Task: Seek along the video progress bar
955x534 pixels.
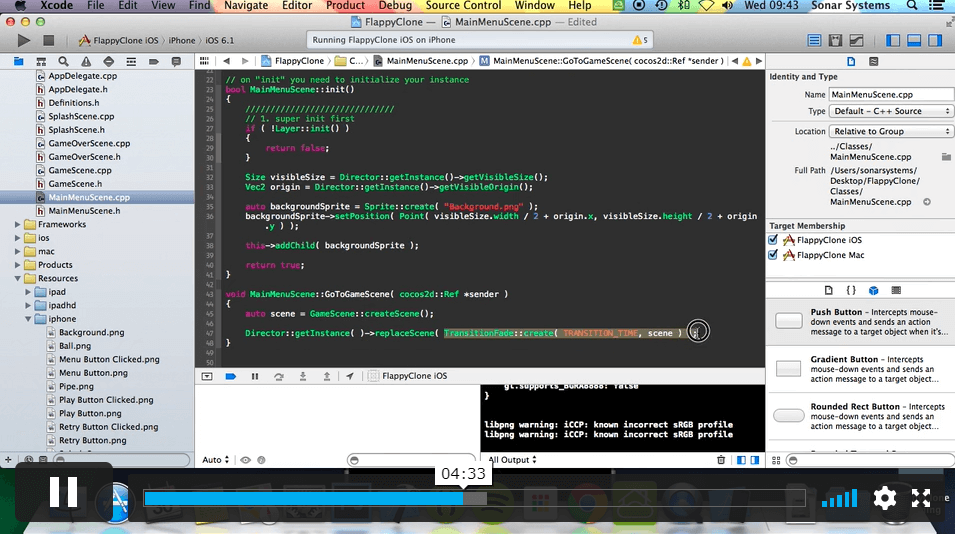Action: pyautogui.click(x=474, y=498)
